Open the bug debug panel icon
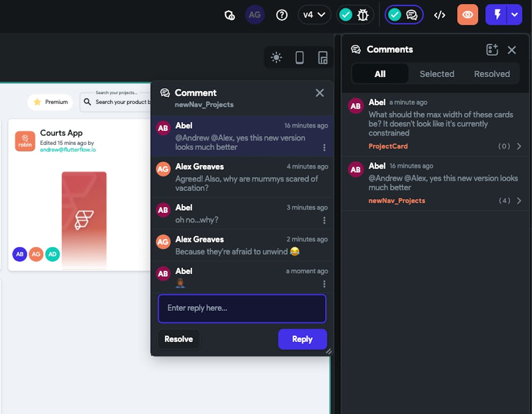 363,14
